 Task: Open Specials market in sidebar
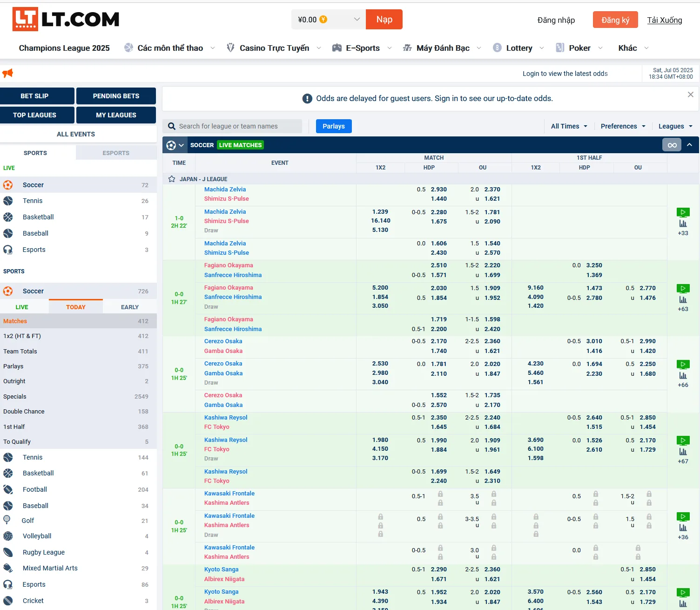click(x=78, y=397)
